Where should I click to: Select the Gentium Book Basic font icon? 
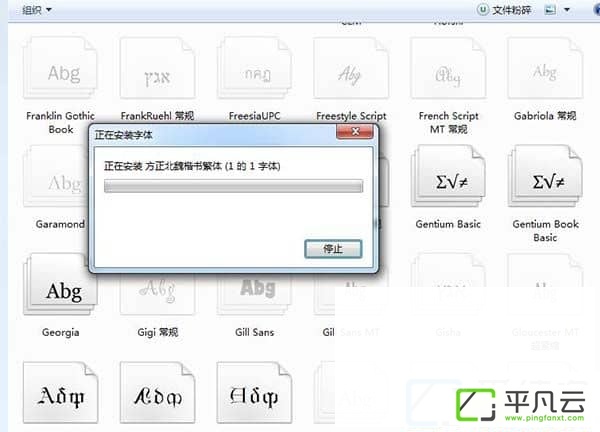point(545,176)
